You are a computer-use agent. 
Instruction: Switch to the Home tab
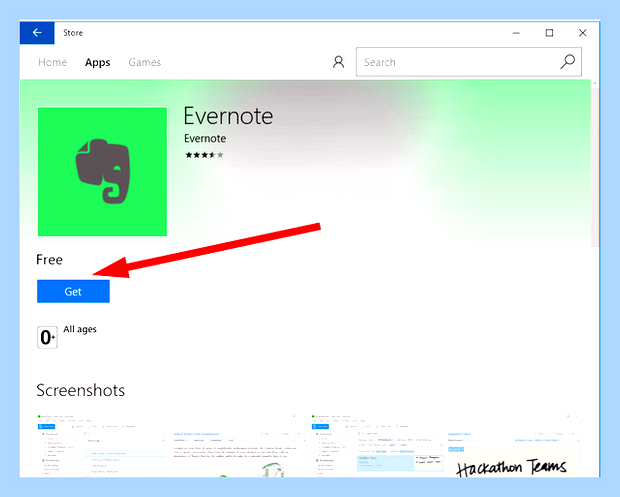coord(52,62)
